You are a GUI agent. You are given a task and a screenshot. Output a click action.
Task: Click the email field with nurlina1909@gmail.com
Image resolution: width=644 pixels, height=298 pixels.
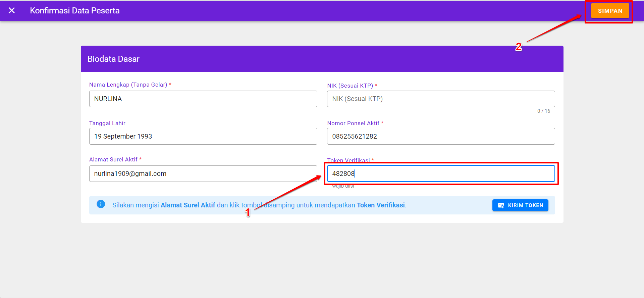[203, 174]
